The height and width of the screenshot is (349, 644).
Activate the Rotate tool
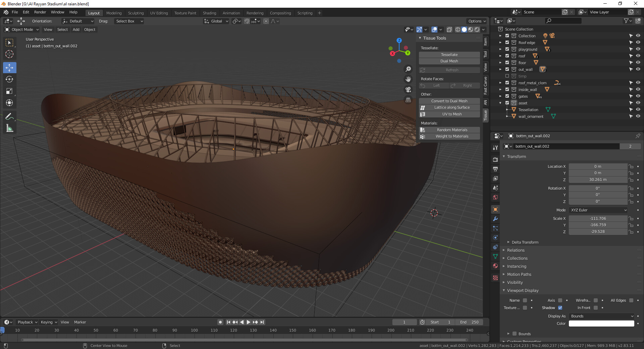[x=9, y=80]
